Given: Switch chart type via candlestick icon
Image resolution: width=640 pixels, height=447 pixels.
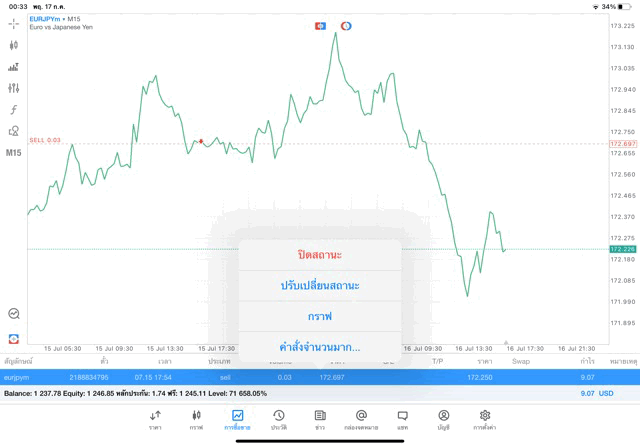Looking at the screenshot, I should tap(14, 45).
